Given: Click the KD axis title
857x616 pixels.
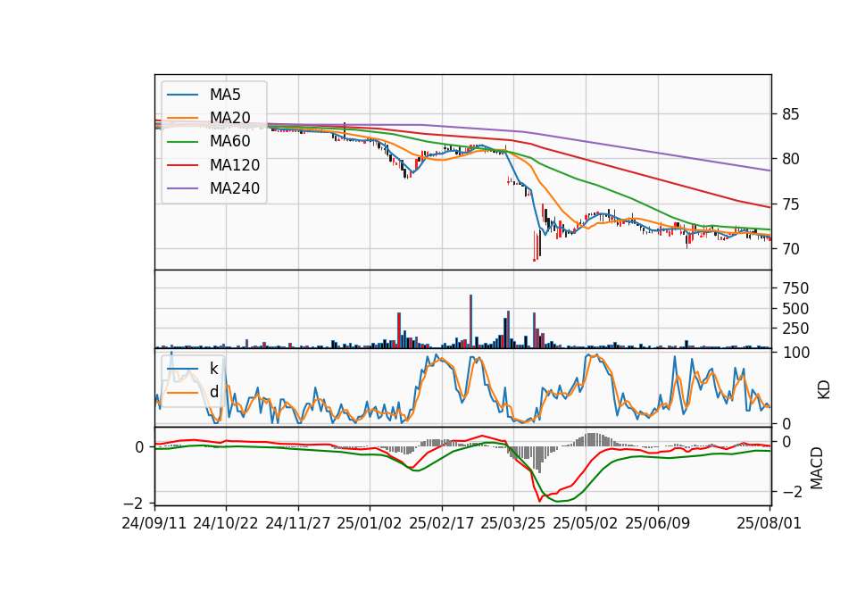Looking at the screenshot, I should [824, 389].
